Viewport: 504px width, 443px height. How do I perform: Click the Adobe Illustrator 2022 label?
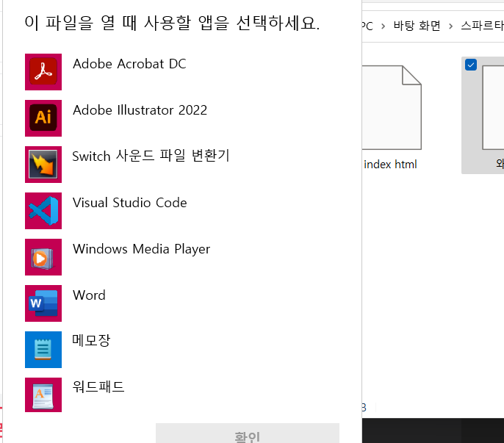click(x=140, y=110)
